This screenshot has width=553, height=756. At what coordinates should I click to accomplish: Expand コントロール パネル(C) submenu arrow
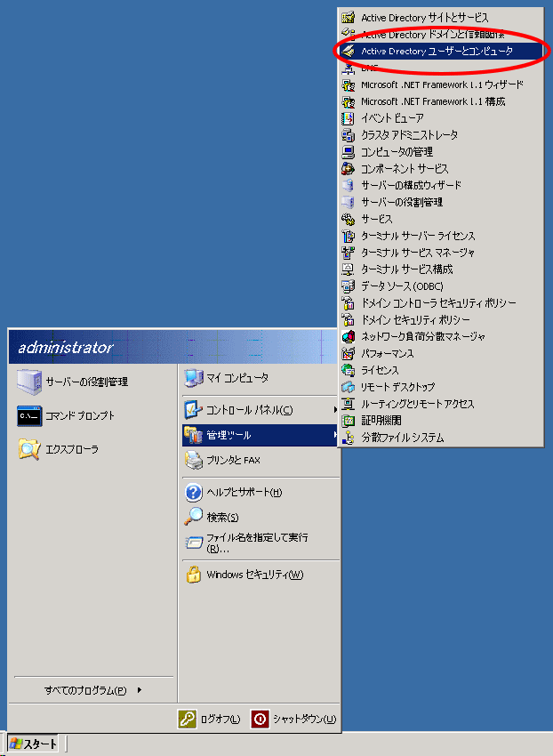[335, 410]
